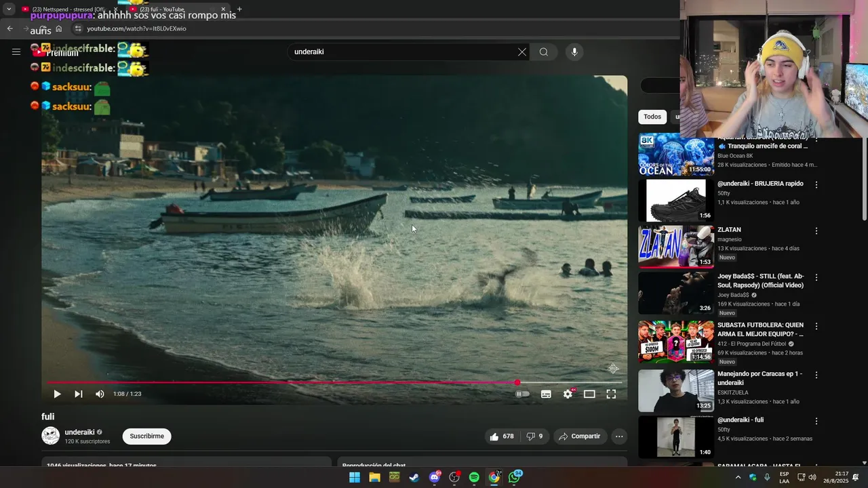
Task: Mute the video volume
Action: [x=100, y=394]
